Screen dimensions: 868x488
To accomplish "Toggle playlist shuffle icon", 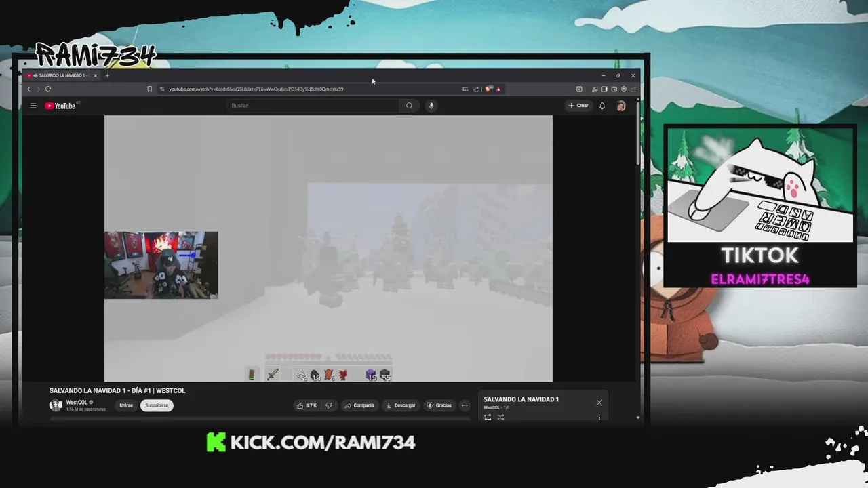I will pos(500,417).
